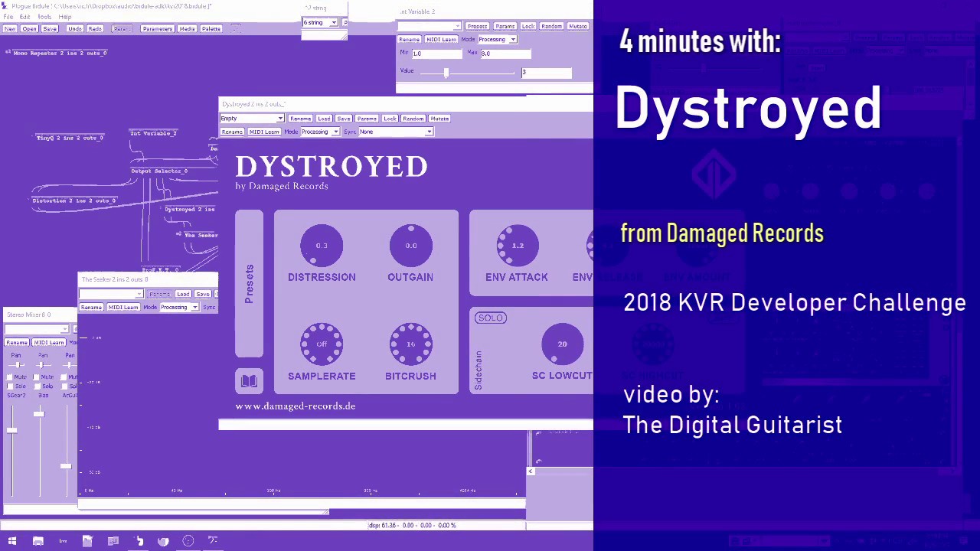This screenshot has height=551, width=980.
Task: Click the main toolbar Save button
Action: click(x=50, y=28)
